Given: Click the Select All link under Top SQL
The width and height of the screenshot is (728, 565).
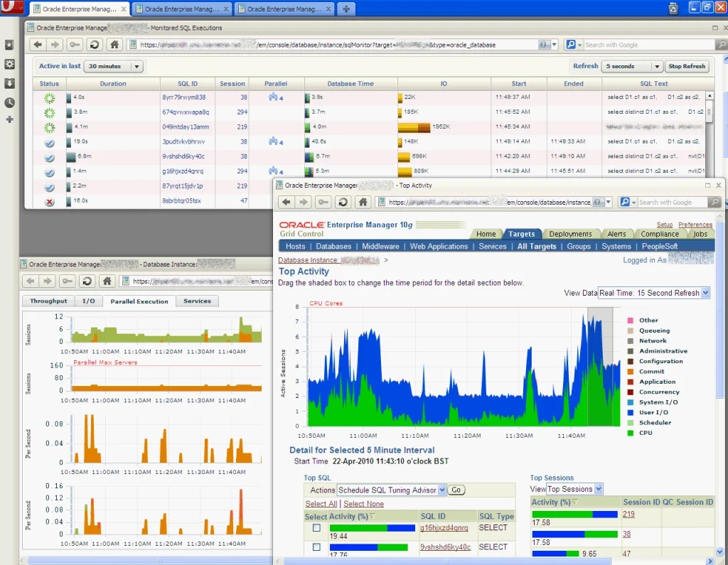Looking at the screenshot, I should 321,504.
